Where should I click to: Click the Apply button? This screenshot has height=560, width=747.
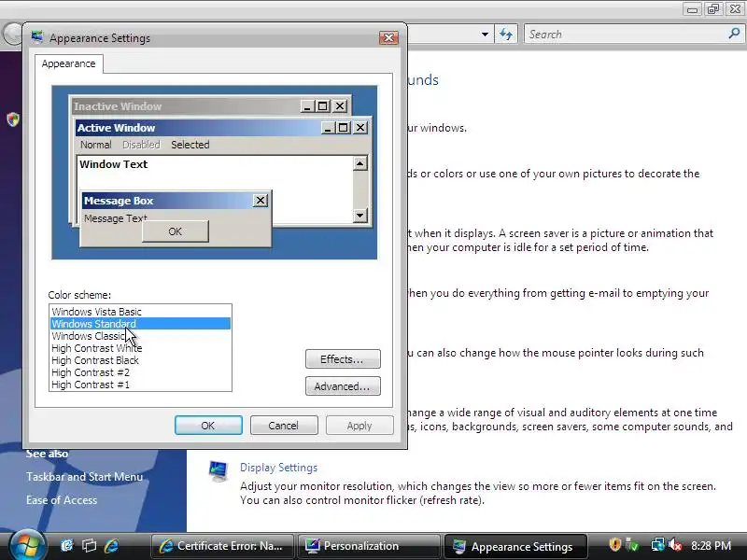pyautogui.click(x=359, y=426)
